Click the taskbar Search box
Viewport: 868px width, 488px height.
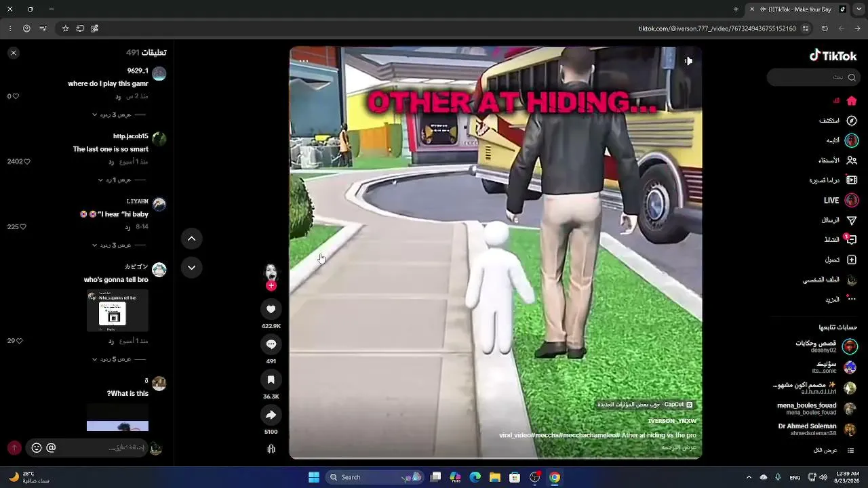click(x=375, y=477)
